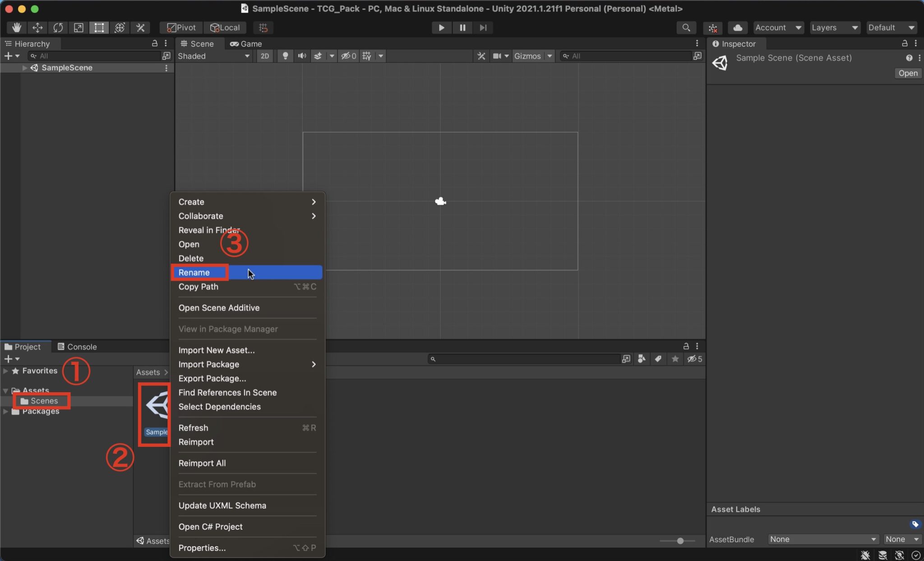
Task: Click the Project search field
Action: click(525, 359)
